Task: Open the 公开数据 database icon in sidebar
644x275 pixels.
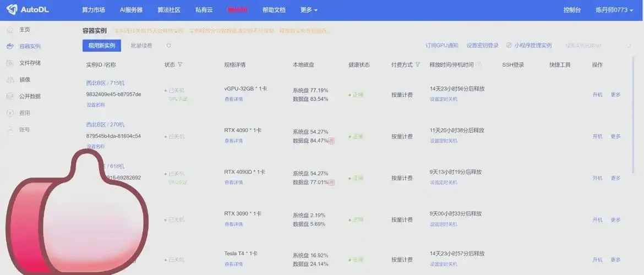Action: [10, 96]
